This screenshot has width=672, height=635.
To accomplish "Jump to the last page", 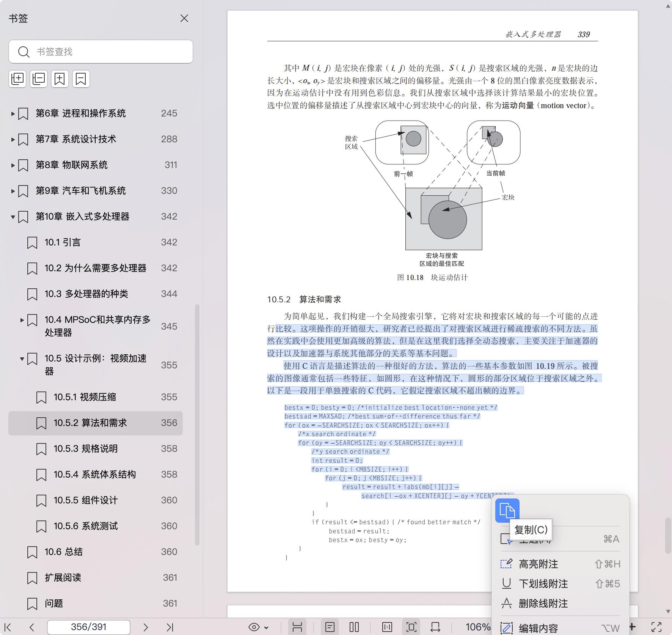I will (171, 627).
